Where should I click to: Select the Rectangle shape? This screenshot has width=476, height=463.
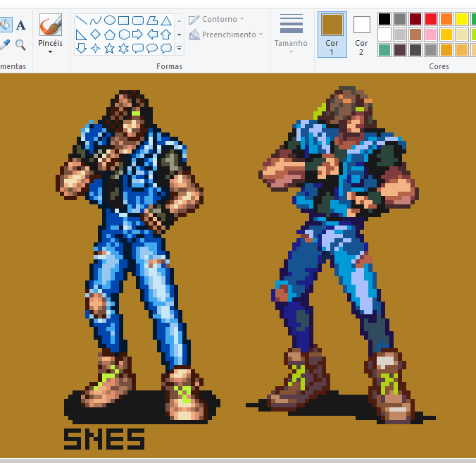click(123, 20)
